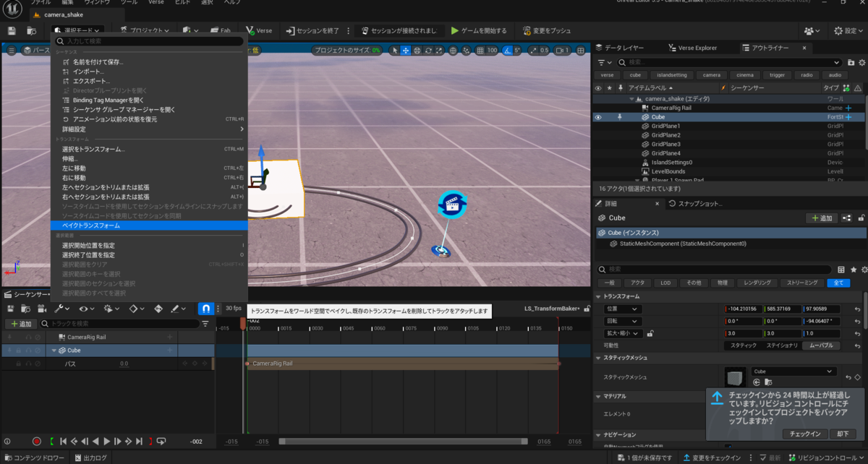Collapse the トランスフォーム section
The image size is (868, 464).
click(x=598, y=296)
